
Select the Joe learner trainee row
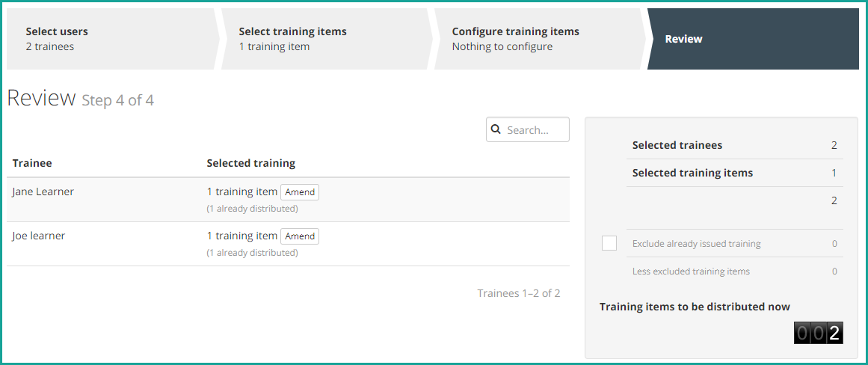tap(288, 244)
